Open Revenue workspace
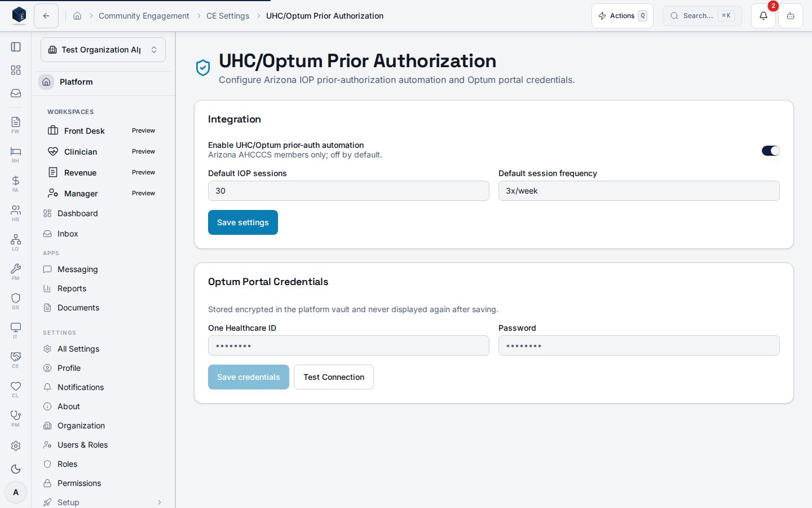 (x=103, y=173)
